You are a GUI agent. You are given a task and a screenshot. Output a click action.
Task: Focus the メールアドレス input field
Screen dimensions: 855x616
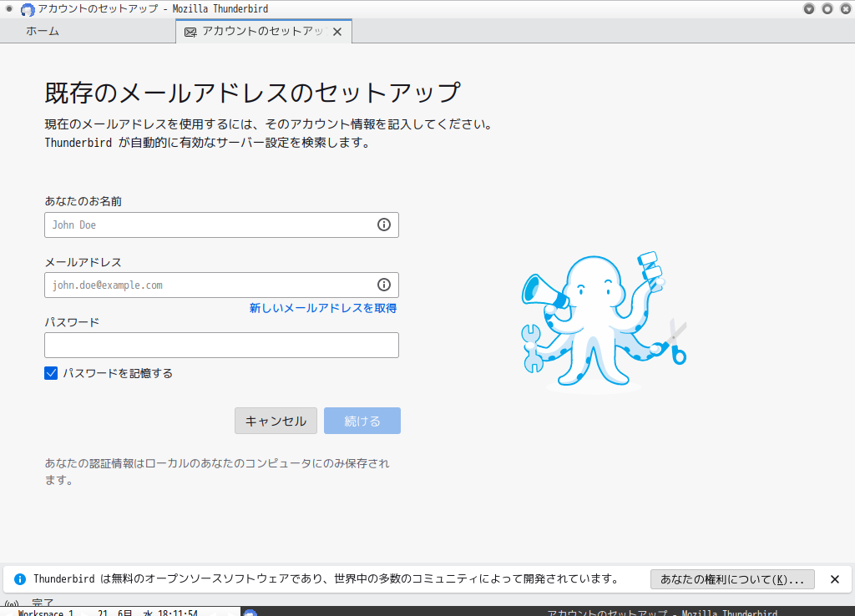(x=221, y=285)
